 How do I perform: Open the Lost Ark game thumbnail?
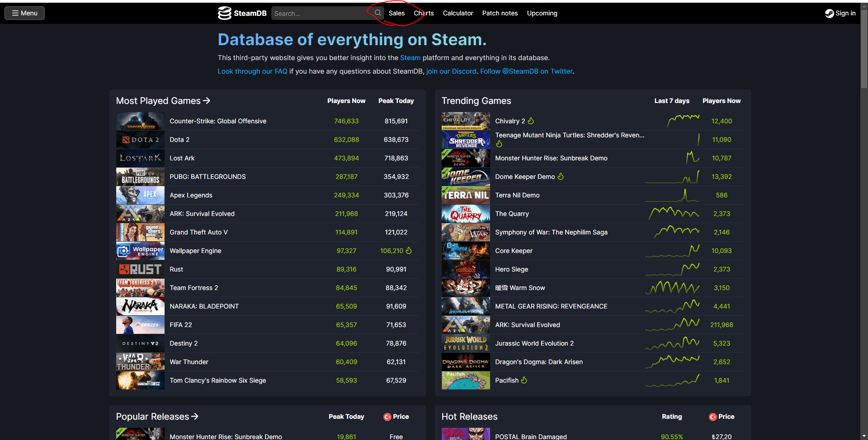[x=140, y=158]
